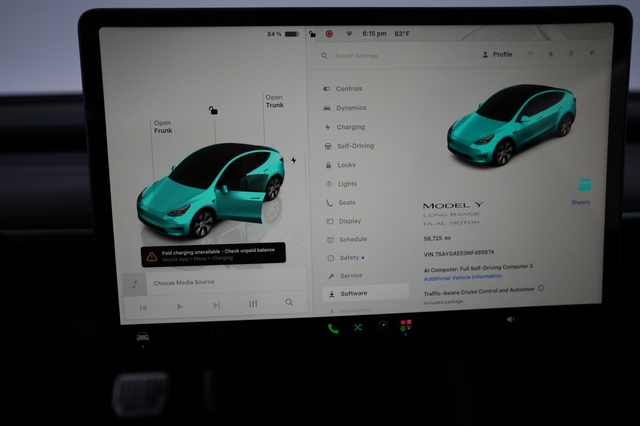Image resolution: width=640 pixels, height=426 pixels.
Task: Open notifications via the bell icon
Action: pos(551,54)
